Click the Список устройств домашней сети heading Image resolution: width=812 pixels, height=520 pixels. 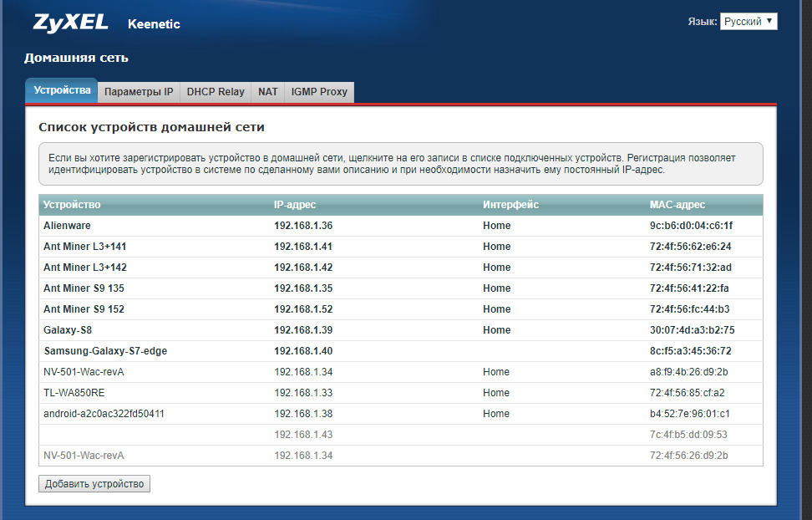coord(151,127)
